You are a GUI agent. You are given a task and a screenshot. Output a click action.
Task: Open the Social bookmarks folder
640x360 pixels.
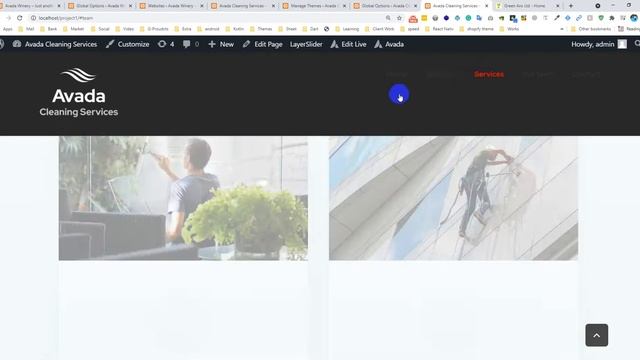click(100, 29)
